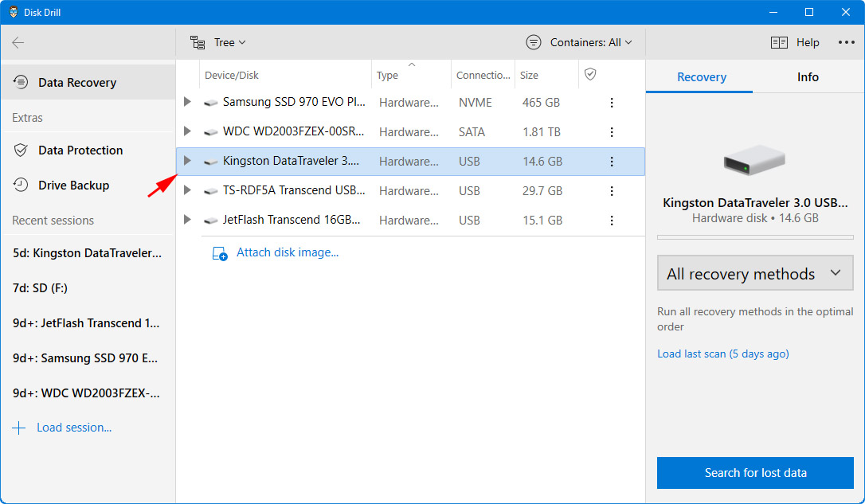Click the plus icon beside Load session

19,428
